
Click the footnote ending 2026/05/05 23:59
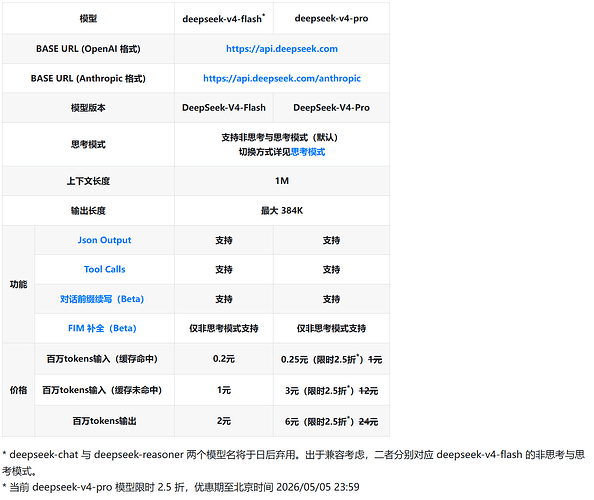[x=181, y=487]
